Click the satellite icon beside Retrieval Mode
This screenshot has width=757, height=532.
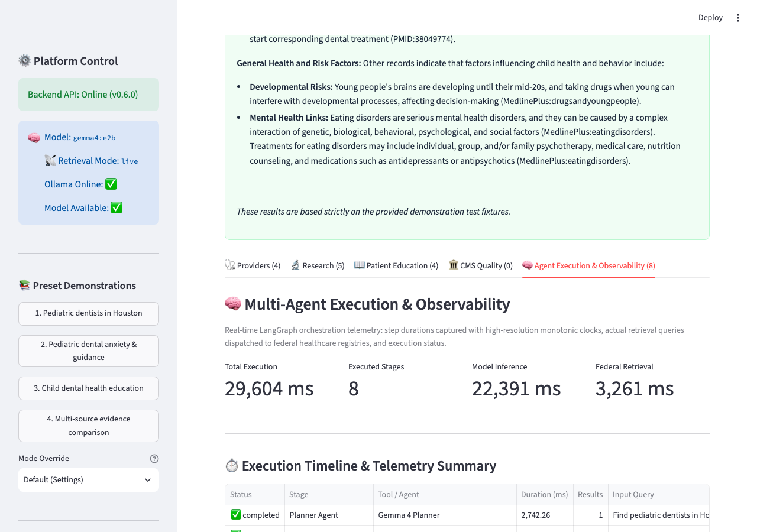click(50, 161)
